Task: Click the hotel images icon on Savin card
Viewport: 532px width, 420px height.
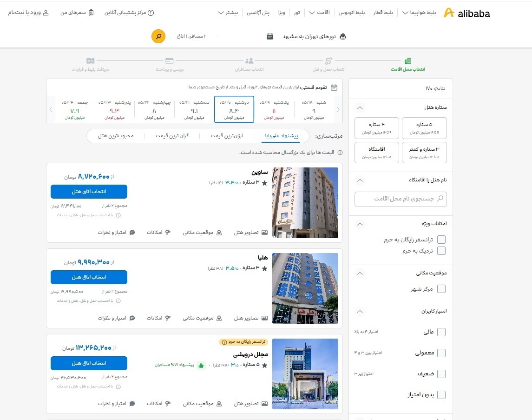Action: coord(263,232)
